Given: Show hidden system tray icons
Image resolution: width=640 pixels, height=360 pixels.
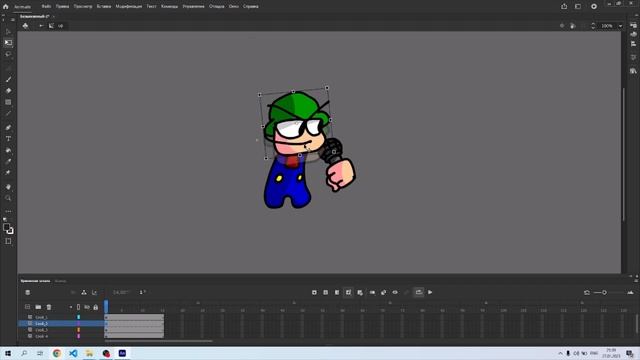Looking at the screenshot, I should point(560,353).
